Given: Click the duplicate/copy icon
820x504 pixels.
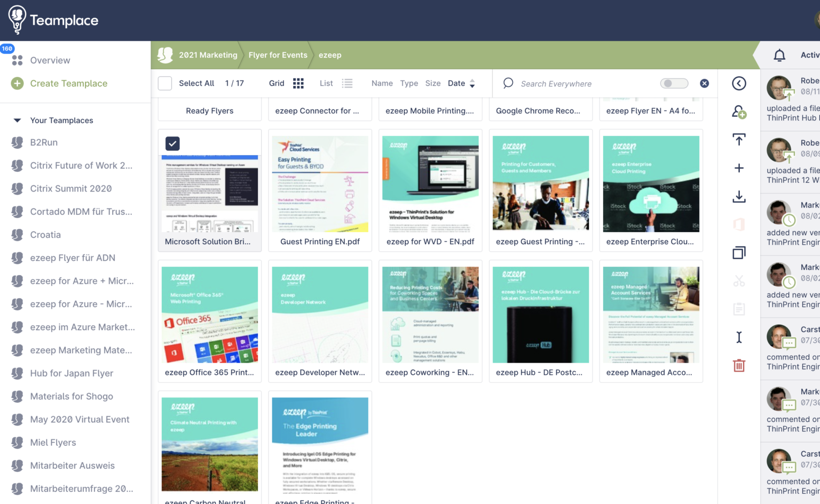Looking at the screenshot, I should 739,252.
